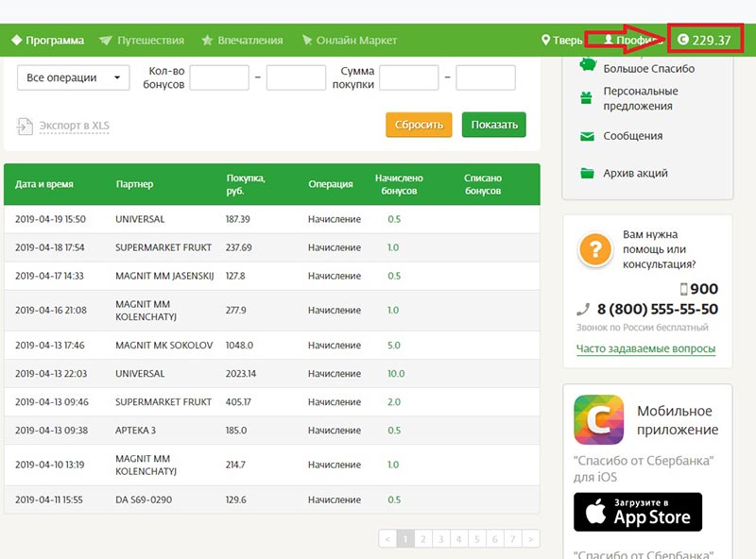Click the Экспорт в XLS file icon
Viewport: 756px width, 559px height.
tap(25, 126)
